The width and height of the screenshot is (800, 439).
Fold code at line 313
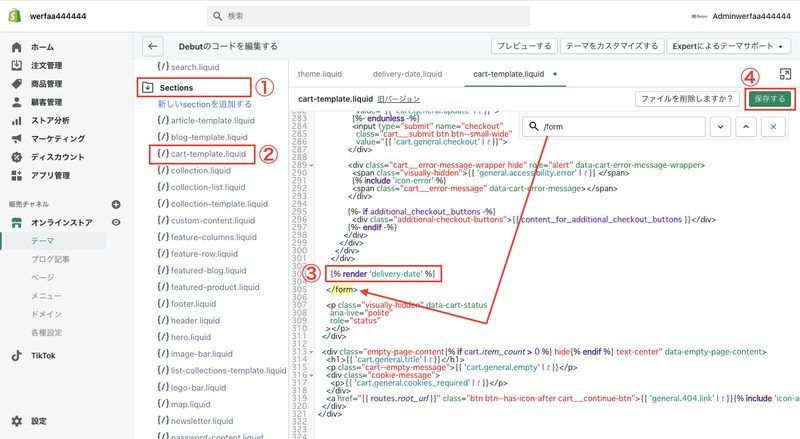[x=311, y=352]
